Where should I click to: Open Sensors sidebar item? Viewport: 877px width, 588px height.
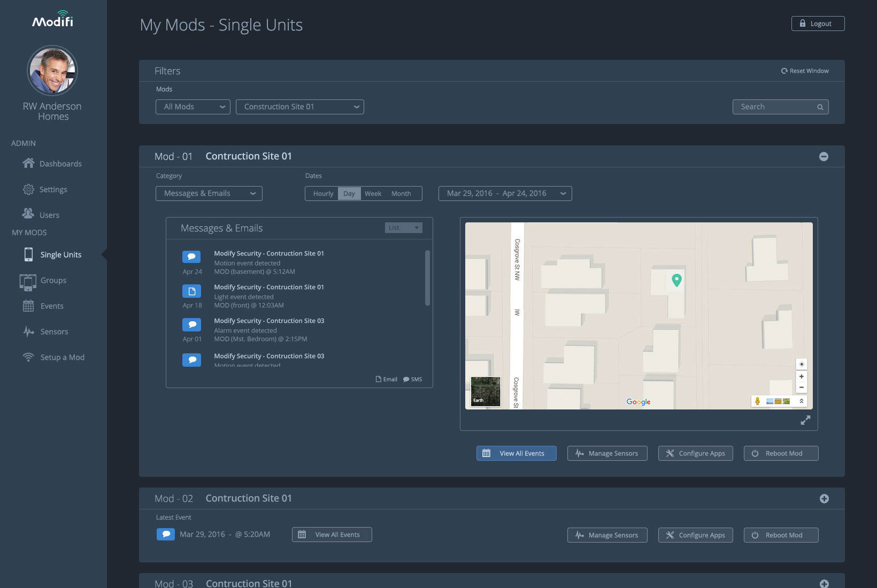45,331
